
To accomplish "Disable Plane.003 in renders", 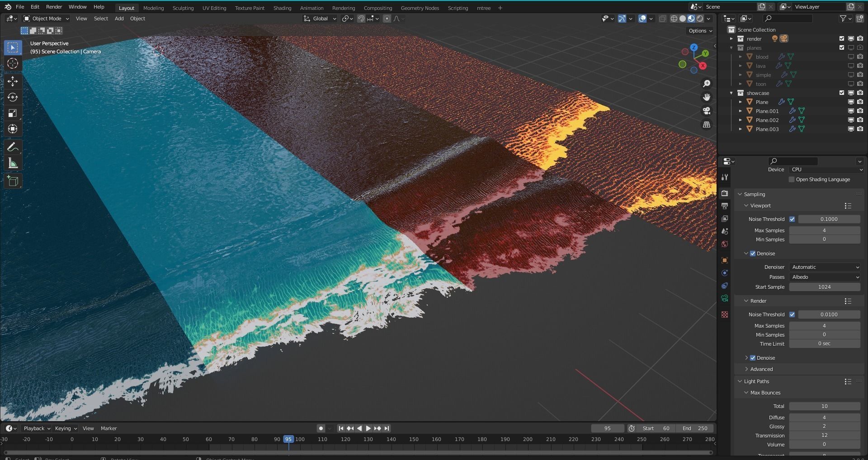I will pos(860,129).
